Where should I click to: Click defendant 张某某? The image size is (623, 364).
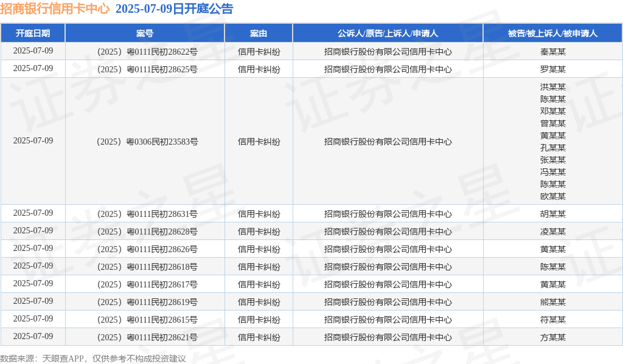pos(552,160)
